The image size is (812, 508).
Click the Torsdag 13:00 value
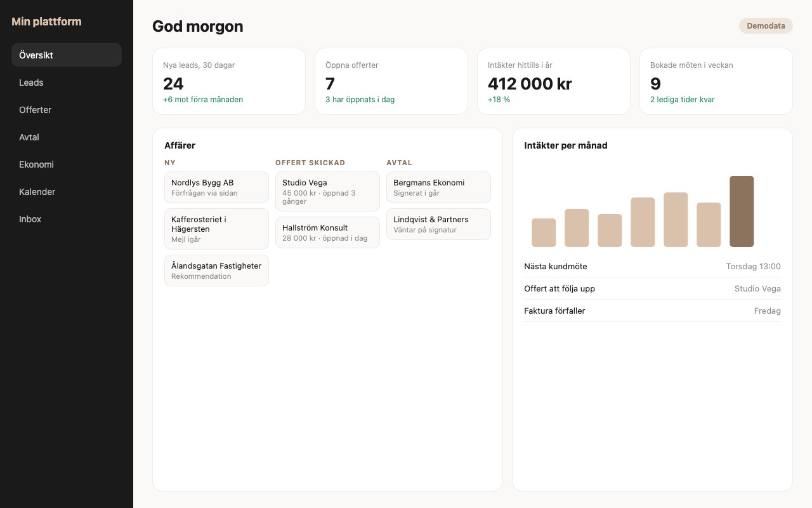point(753,267)
